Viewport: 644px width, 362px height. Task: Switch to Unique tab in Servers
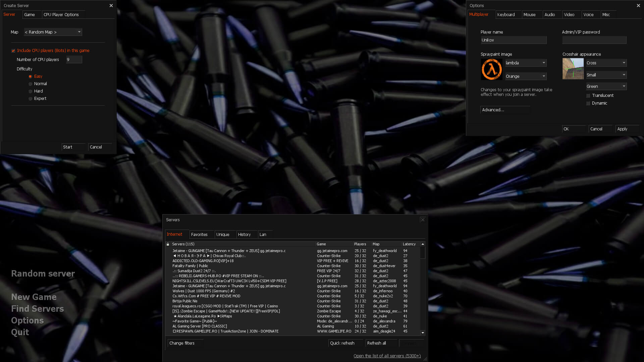click(x=225, y=234)
